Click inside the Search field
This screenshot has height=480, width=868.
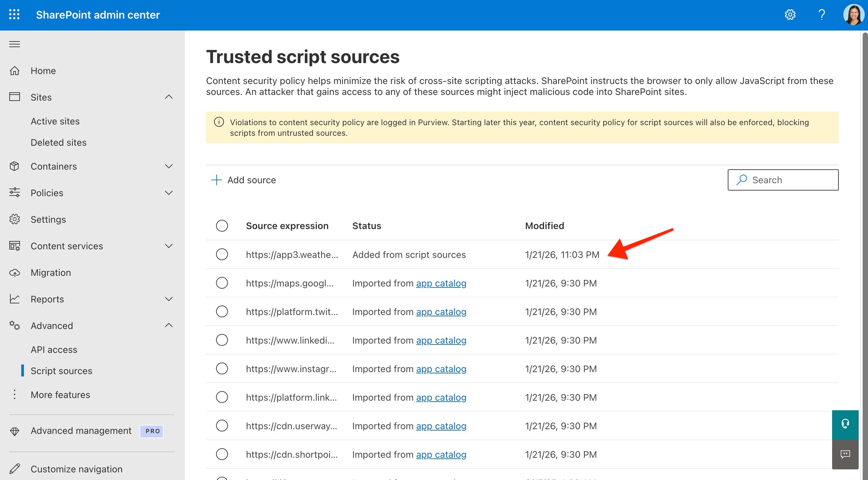(783, 180)
